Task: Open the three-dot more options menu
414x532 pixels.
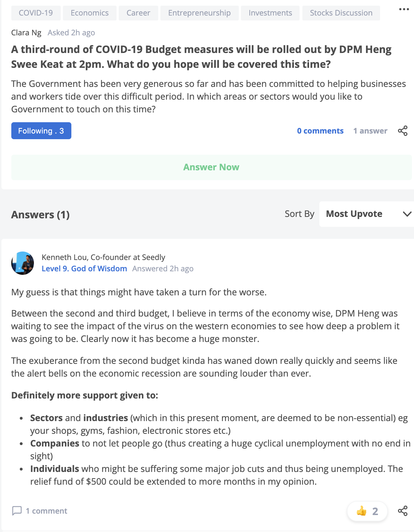Action: tap(404, 9)
